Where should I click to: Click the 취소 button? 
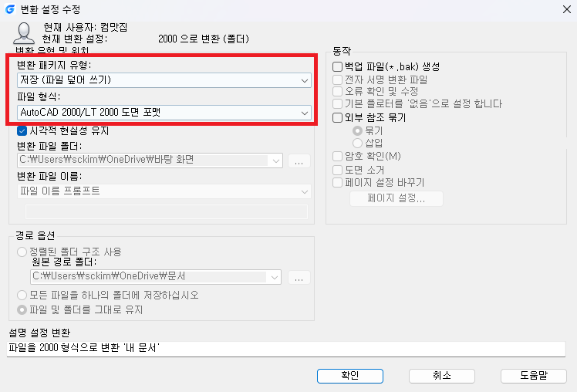[x=441, y=376]
